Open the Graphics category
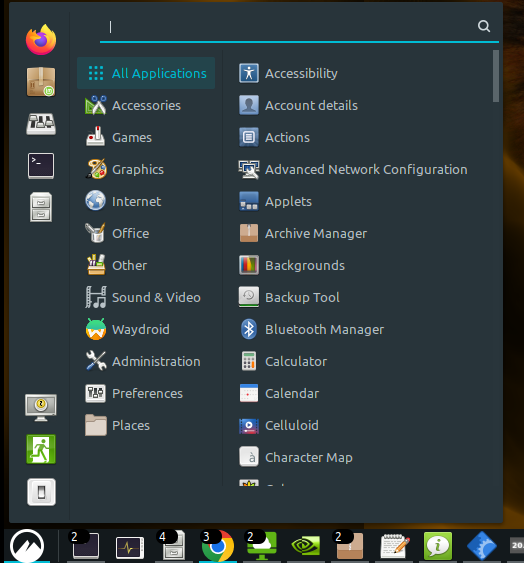Viewport: 524px width, 564px height. point(146,169)
